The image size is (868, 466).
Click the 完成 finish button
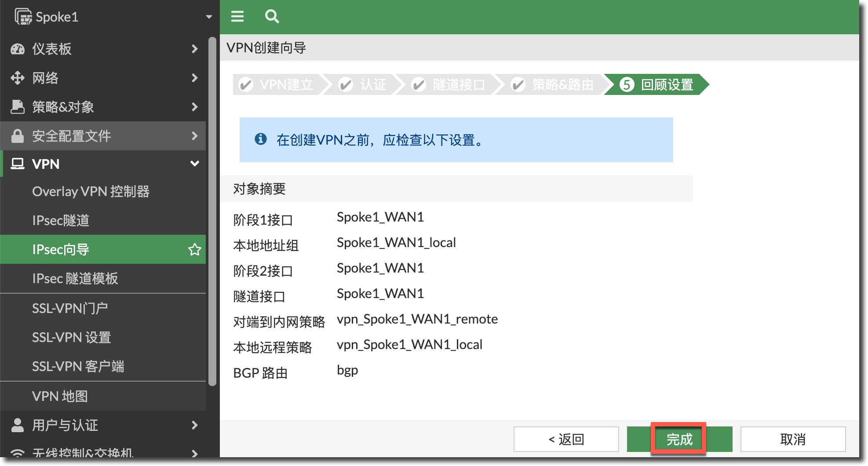click(679, 439)
